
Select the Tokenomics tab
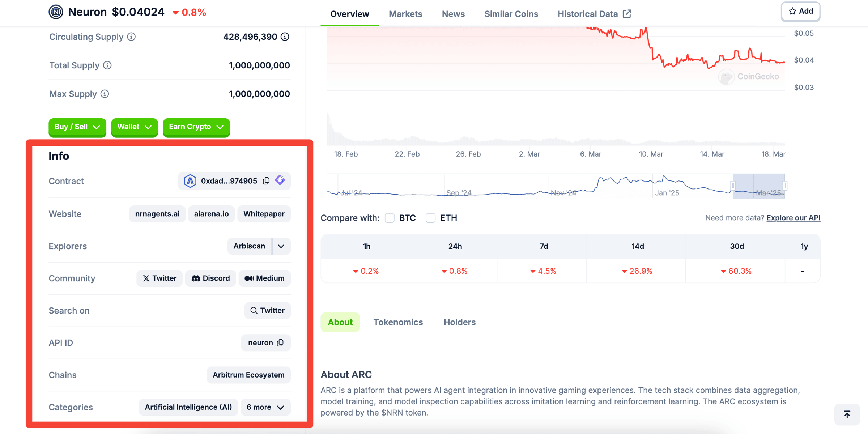[x=398, y=322]
